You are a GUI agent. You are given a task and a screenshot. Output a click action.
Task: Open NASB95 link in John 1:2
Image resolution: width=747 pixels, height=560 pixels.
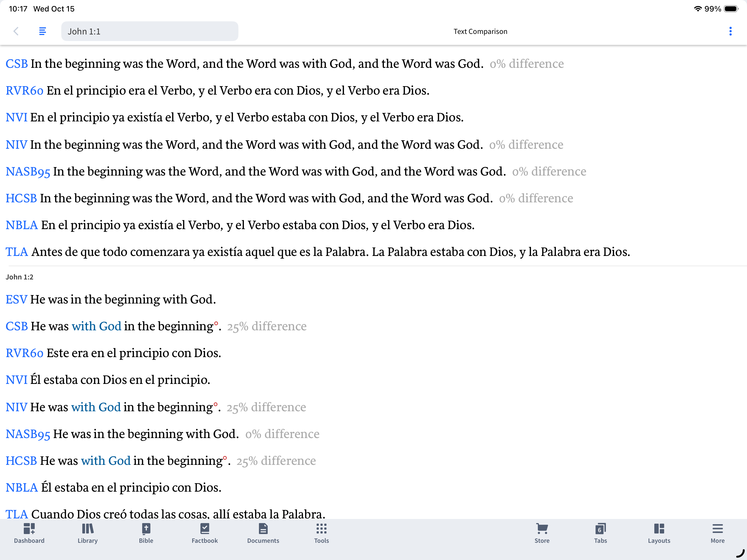pyautogui.click(x=28, y=434)
